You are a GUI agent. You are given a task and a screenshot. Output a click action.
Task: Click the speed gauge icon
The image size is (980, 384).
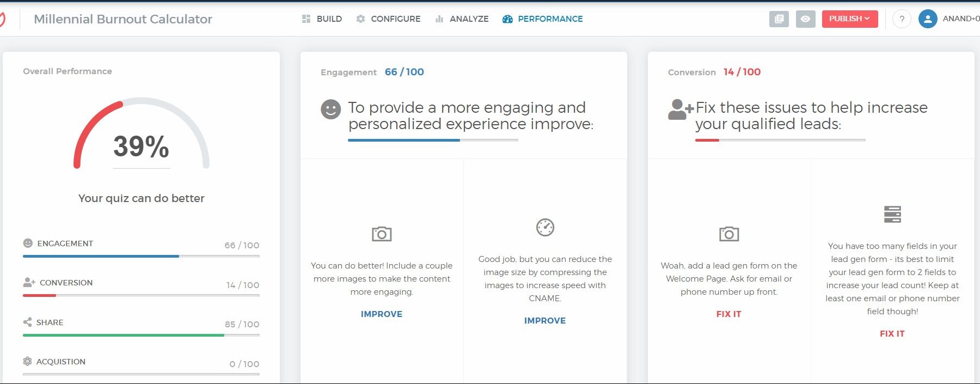point(545,227)
